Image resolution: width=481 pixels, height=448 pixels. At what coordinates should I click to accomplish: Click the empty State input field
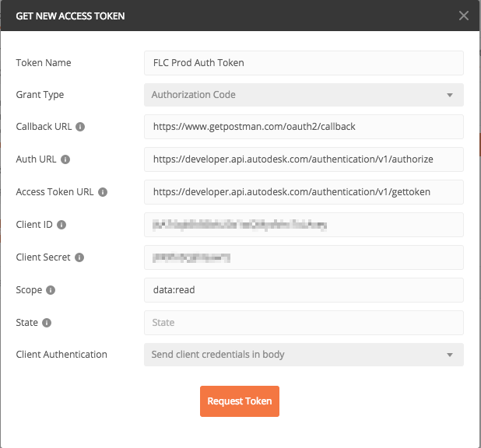coord(304,323)
